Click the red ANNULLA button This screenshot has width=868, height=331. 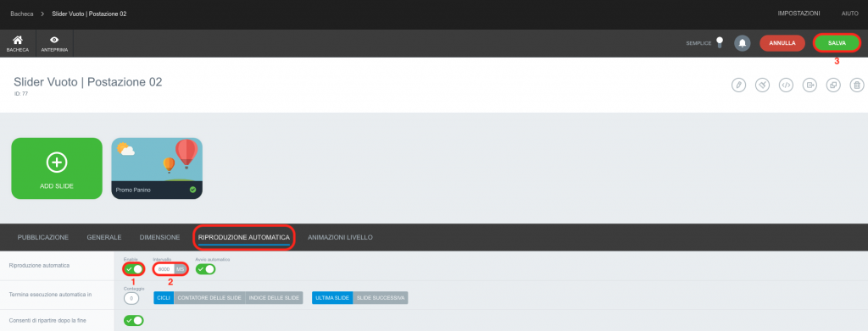pyautogui.click(x=782, y=42)
